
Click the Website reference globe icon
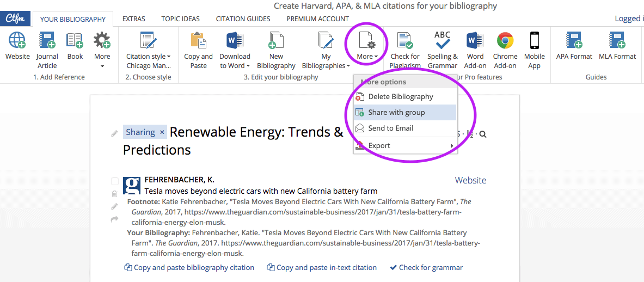pyautogui.click(x=17, y=41)
